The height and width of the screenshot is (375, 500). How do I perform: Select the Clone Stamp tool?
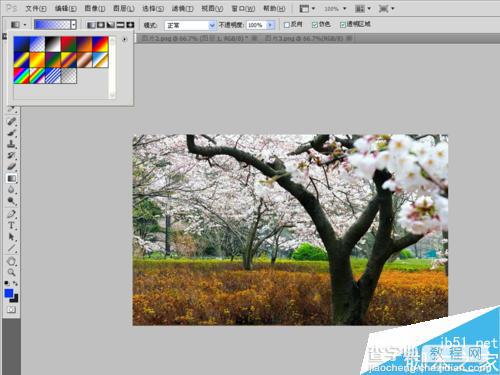[x=11, y=144]
